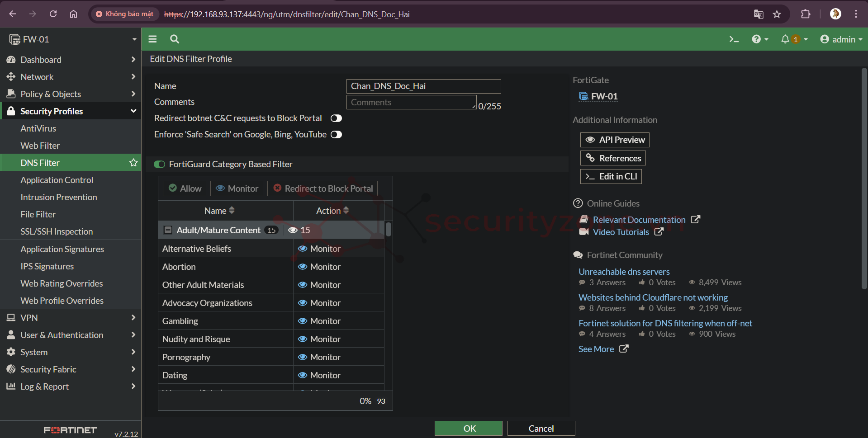868x438 pixels.
Task: Click the DNS Filter favorite star
Action: pos(133,163)
